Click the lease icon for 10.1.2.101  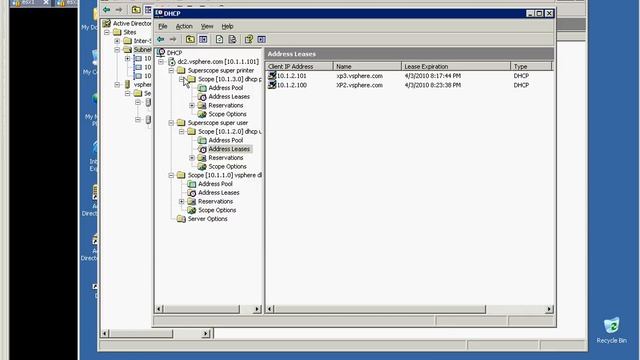272,76
